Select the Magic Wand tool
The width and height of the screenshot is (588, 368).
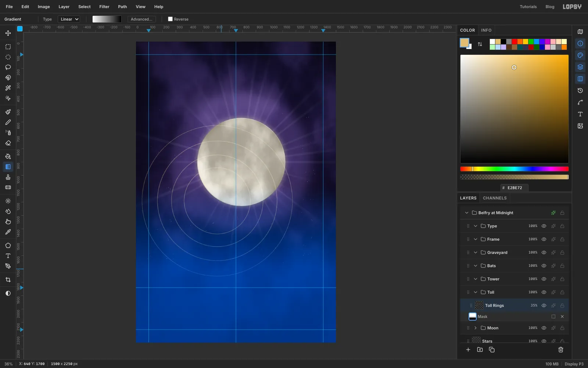tap(8, 88)
